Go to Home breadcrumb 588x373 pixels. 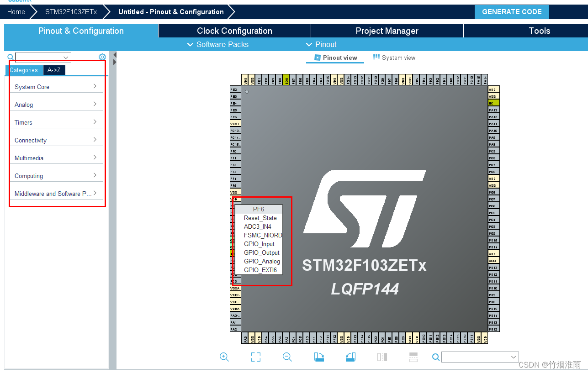point(16,12)
